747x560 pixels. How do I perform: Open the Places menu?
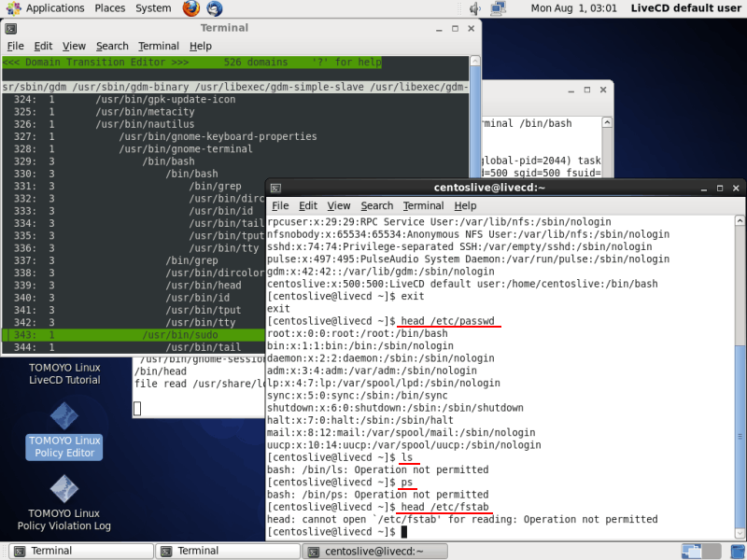(x=109, y=8)
